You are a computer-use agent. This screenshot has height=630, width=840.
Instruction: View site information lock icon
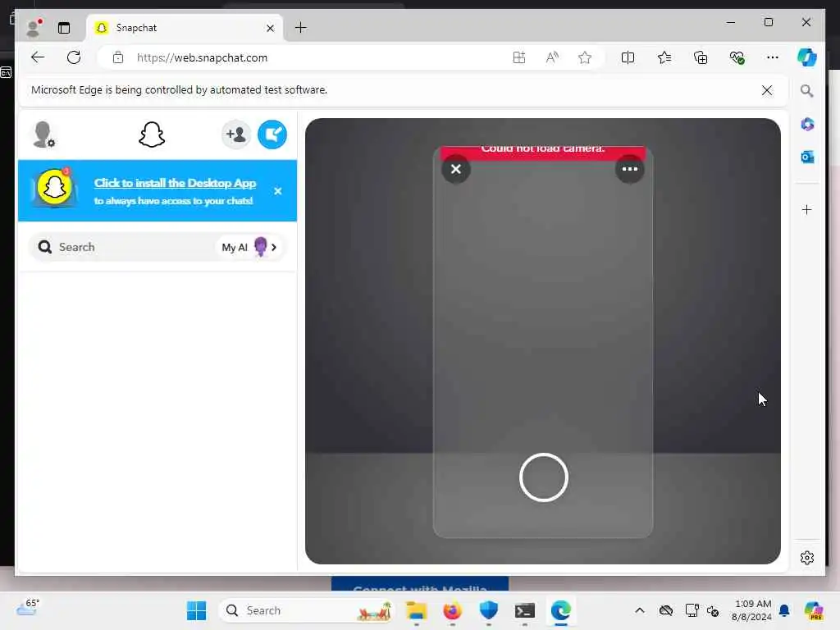pyautogui.click(x=118, y=57)
